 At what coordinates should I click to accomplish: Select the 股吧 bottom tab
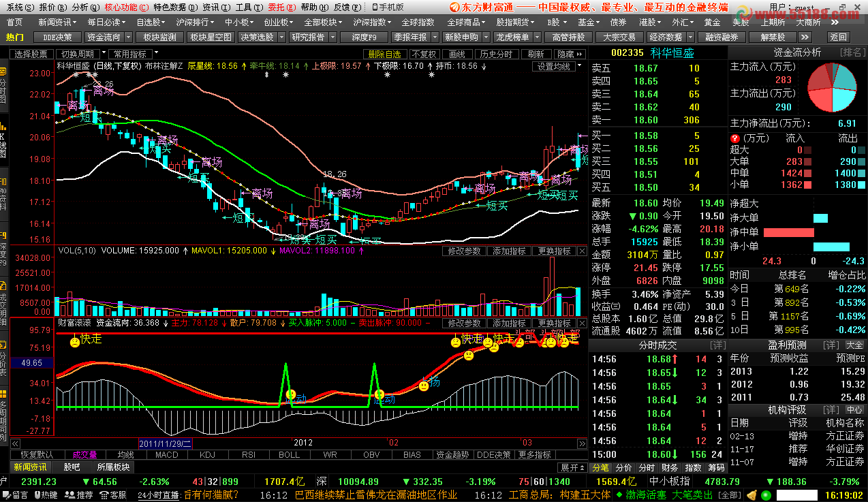coord(72,467)
